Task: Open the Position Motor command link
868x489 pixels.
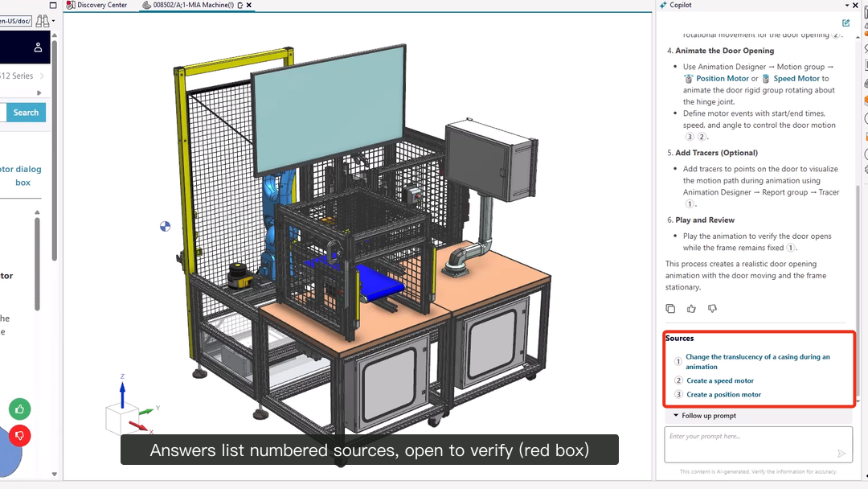Action: (723, 79)
